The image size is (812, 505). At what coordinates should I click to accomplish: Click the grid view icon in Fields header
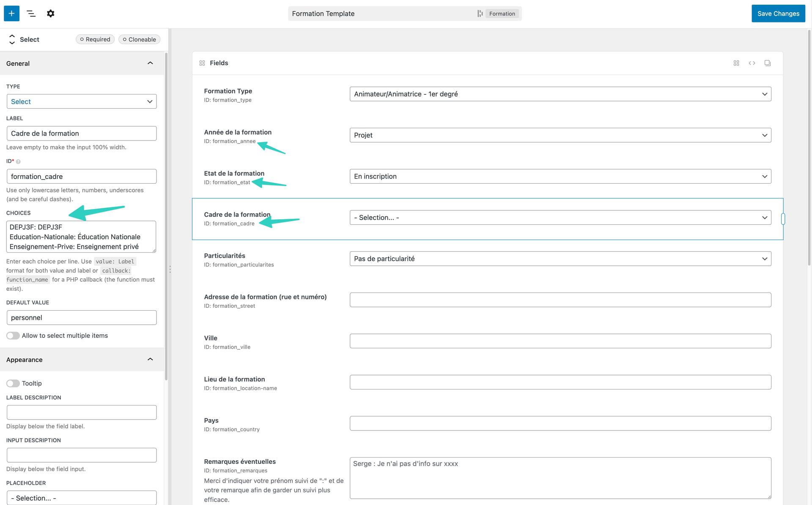[x=736, y=63]
